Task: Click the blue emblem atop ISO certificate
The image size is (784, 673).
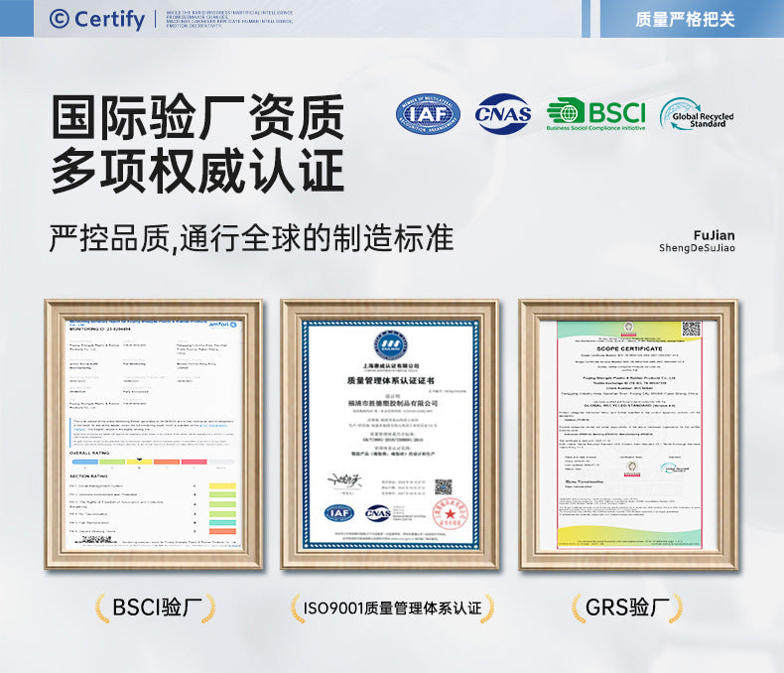Action: [391, 344]
